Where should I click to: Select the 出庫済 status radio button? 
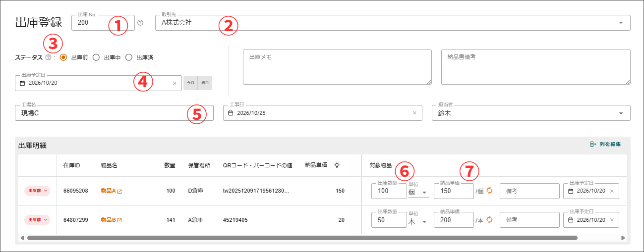128,57
